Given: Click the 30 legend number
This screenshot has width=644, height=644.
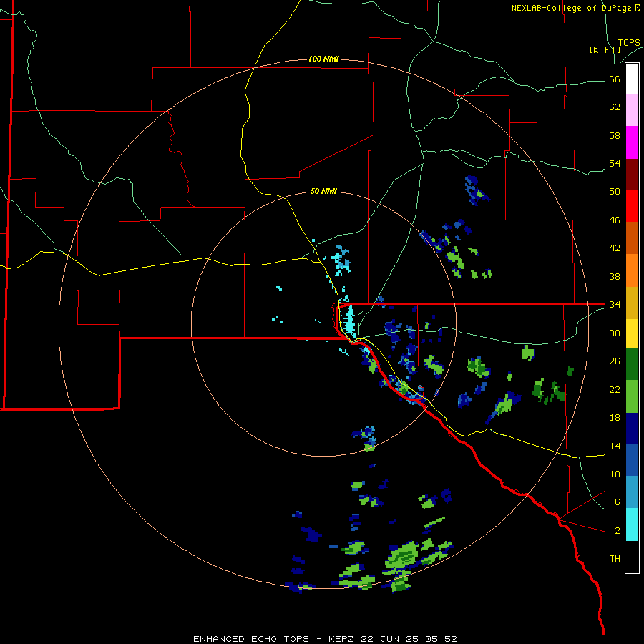Looking at the screenshot, I should pyautogui.click(x=615, y=333).
